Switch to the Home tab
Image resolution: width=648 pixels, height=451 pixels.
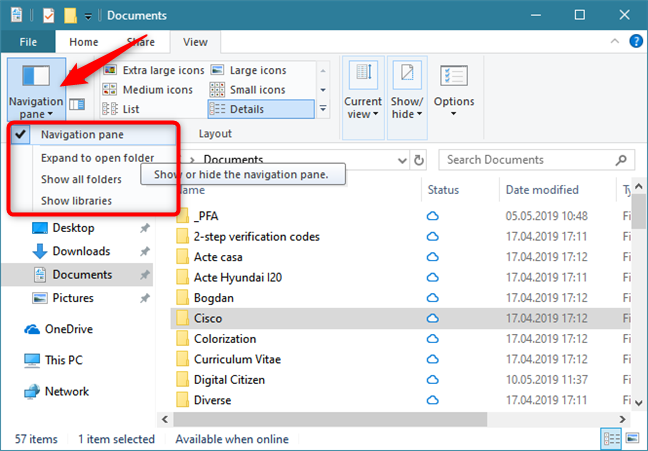(83, 42)
